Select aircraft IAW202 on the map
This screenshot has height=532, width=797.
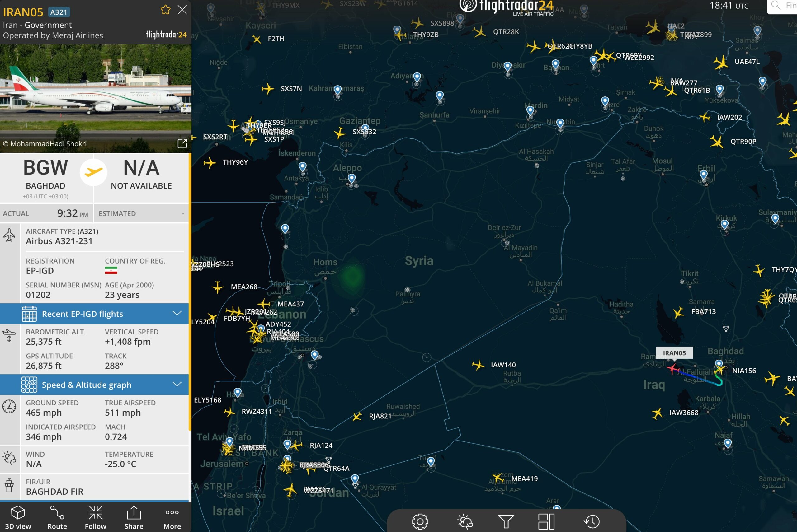coord(705,117)
